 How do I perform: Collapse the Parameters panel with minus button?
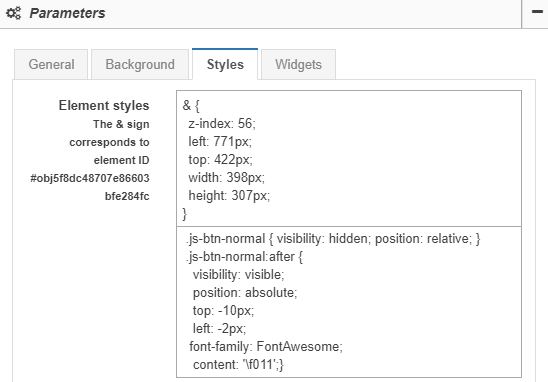(x=537, y=12)
